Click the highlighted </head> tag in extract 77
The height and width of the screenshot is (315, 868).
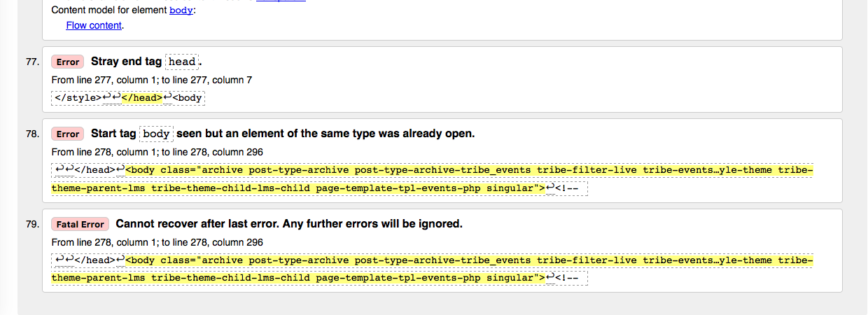tap(142, 98)
